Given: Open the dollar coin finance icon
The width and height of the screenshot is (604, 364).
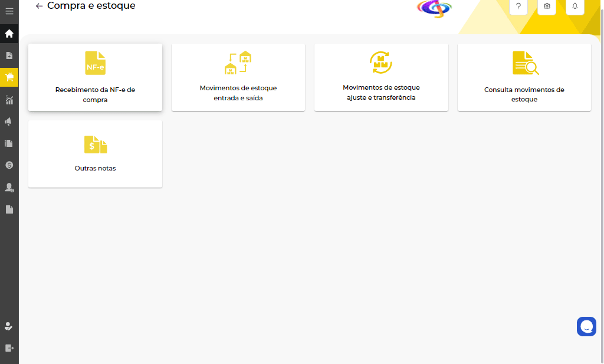Looking at the screenshot, I should tap(9, 165).
